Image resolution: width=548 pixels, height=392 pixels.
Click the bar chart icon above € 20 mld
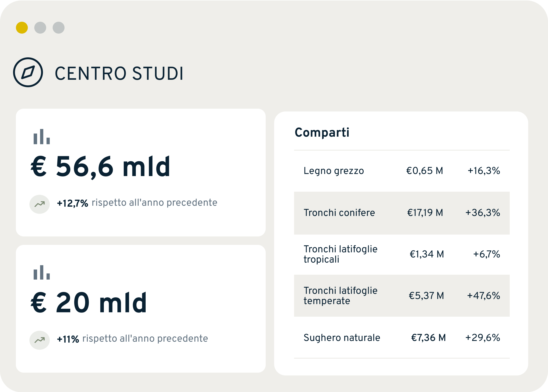coord(42,273)
